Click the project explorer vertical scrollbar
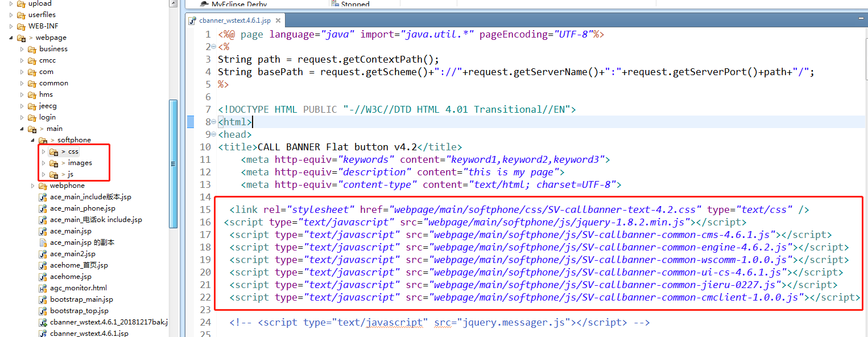Image resolution: width=868 pixels, height=337 pixels. pos(173,164)
